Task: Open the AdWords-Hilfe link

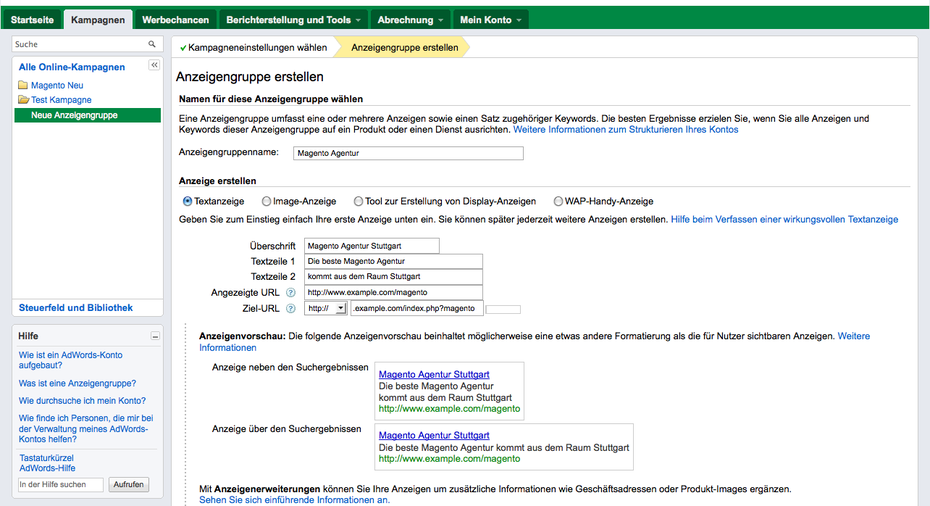Action: 47,468
